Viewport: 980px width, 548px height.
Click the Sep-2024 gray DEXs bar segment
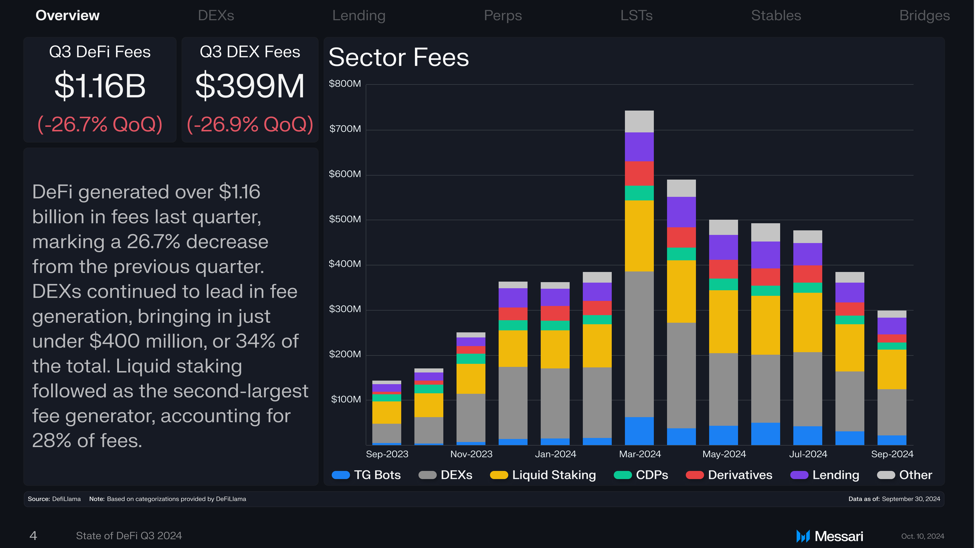pyautogui.click(x=892, y=412)
